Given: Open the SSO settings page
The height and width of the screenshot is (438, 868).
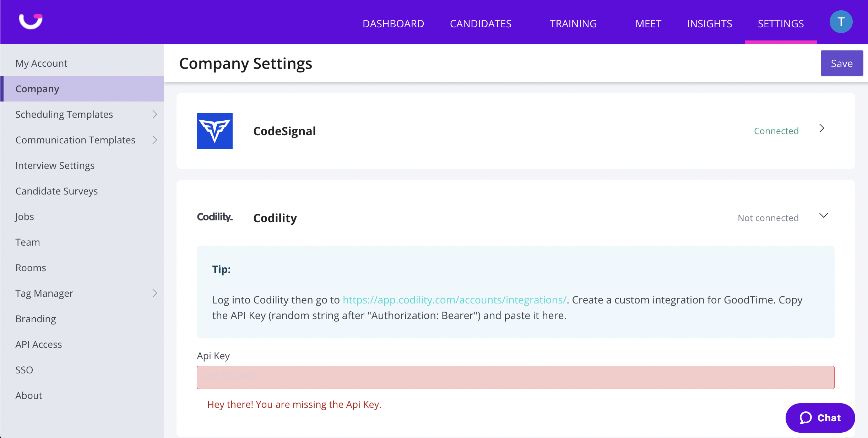Looking at the screenshot, I should point(24,370).
